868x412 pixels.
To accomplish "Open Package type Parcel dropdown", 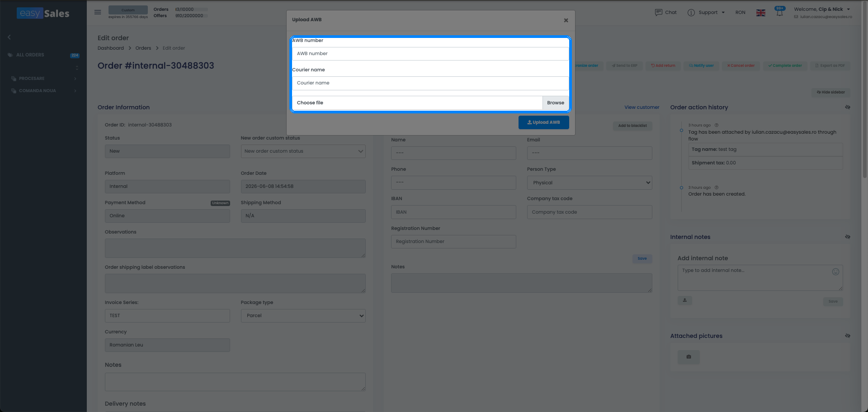I will pos(303,316).
